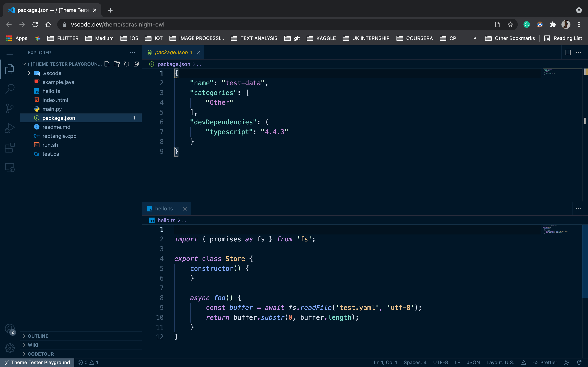Open the Run and Debug view
The width and height of the screenshot is (588, 367).
[10, 128]
